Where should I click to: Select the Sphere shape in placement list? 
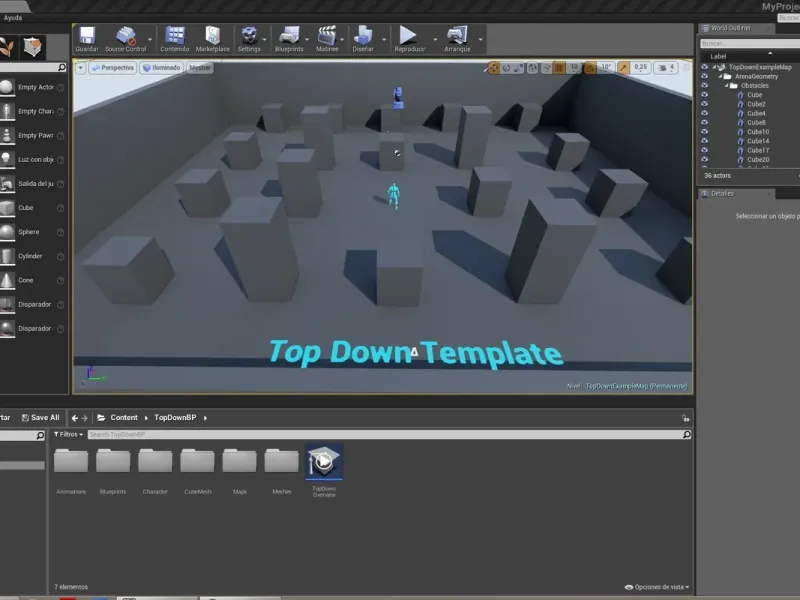tap(7, 232)
